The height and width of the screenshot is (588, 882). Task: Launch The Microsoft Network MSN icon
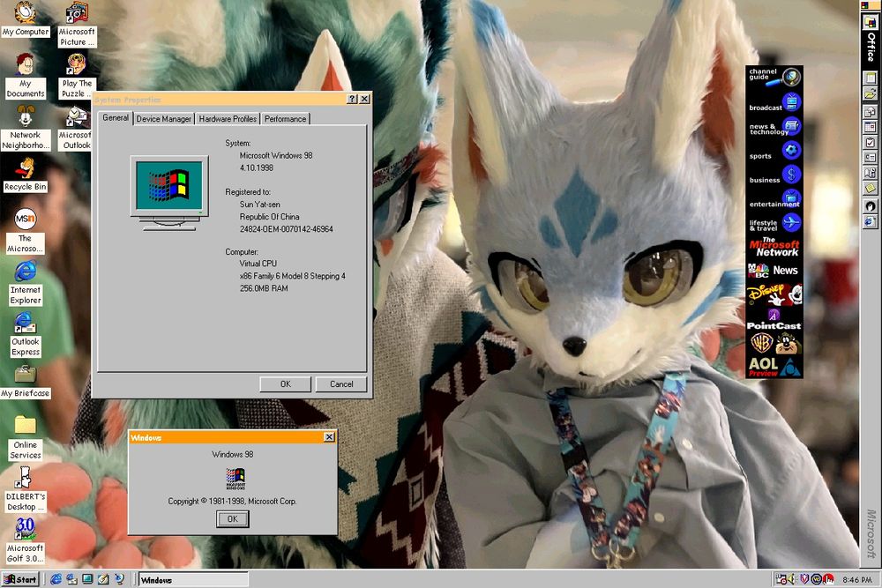tap(26, 230)
